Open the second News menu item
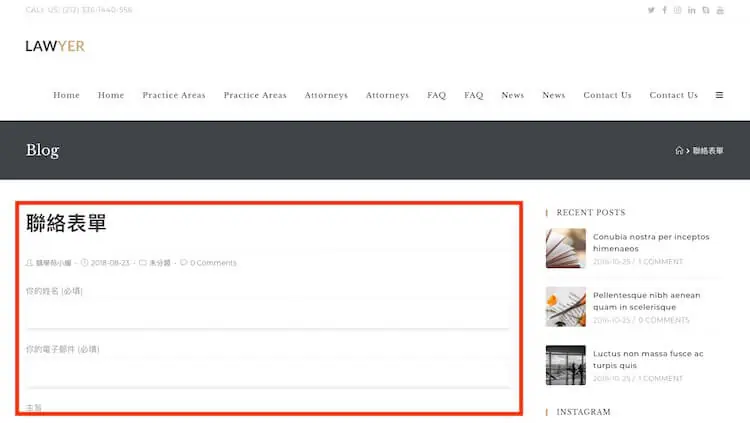This screenshot has height=423, width=750. (x=553, y=95)
